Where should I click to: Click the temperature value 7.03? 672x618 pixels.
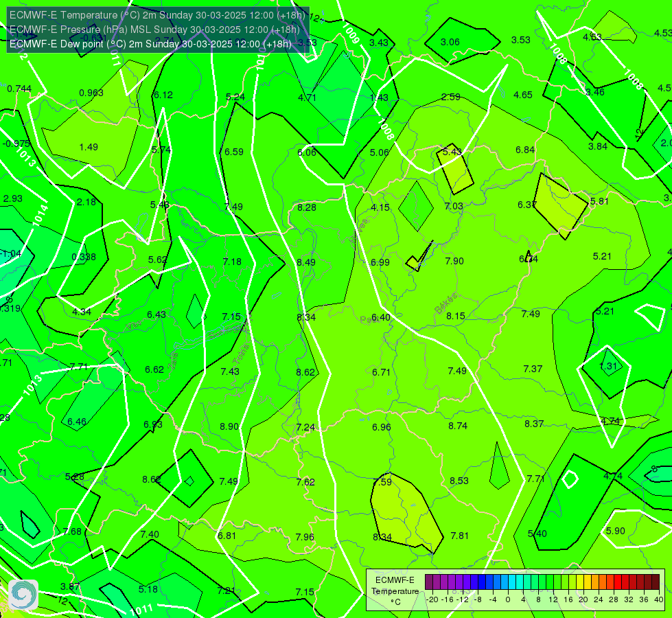(454, 206)
